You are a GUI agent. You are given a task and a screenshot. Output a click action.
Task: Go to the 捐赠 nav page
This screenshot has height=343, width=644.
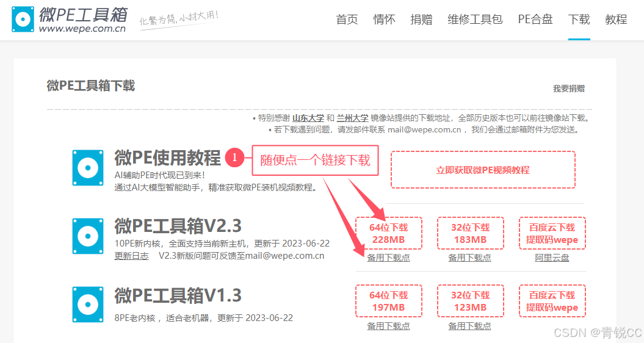pos(421,20)
